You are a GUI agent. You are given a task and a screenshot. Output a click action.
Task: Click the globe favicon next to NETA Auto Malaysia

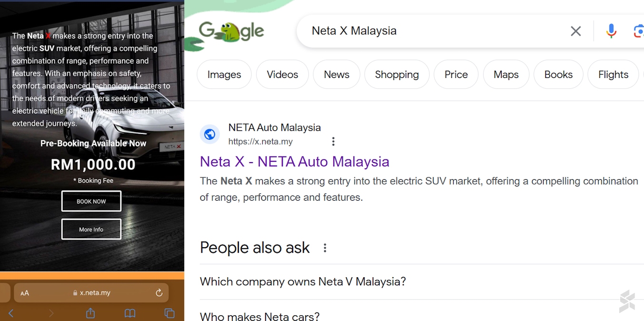[x=210, y=134]
